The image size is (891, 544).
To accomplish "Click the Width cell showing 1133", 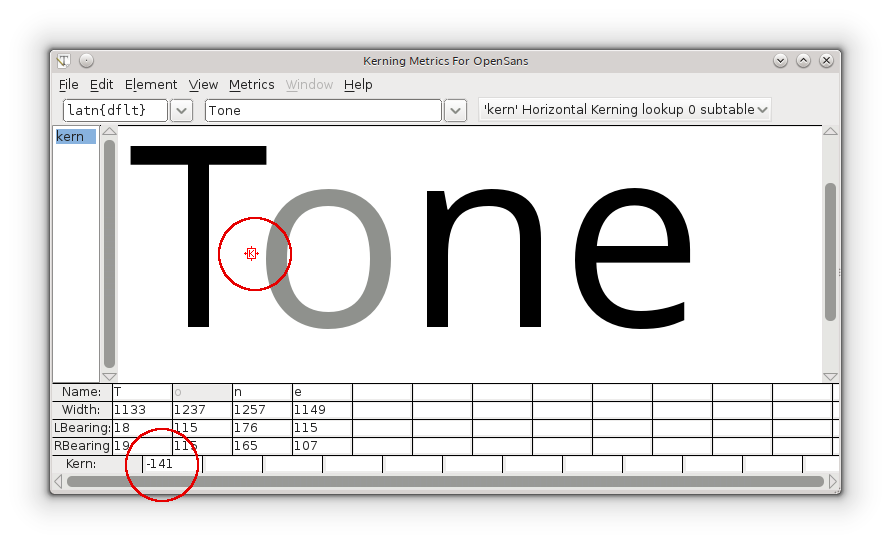I will click(141, 410).
